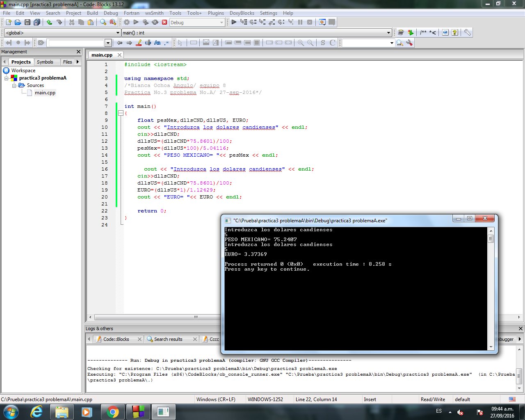Click the Paste clipboard icon
This screenshot has width=525, height=420.
91,22
